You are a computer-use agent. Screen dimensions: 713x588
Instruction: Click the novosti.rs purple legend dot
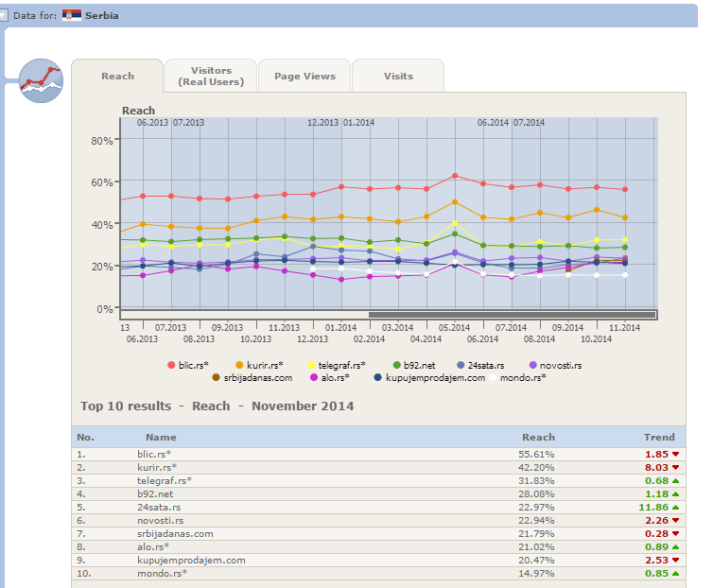click(533, 365)
